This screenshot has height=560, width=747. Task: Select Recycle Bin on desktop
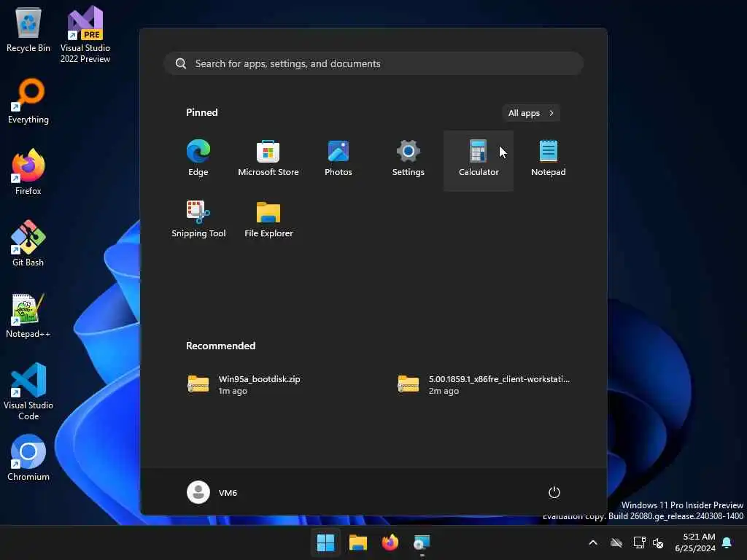pyautogui.click(x=28, y=29)
